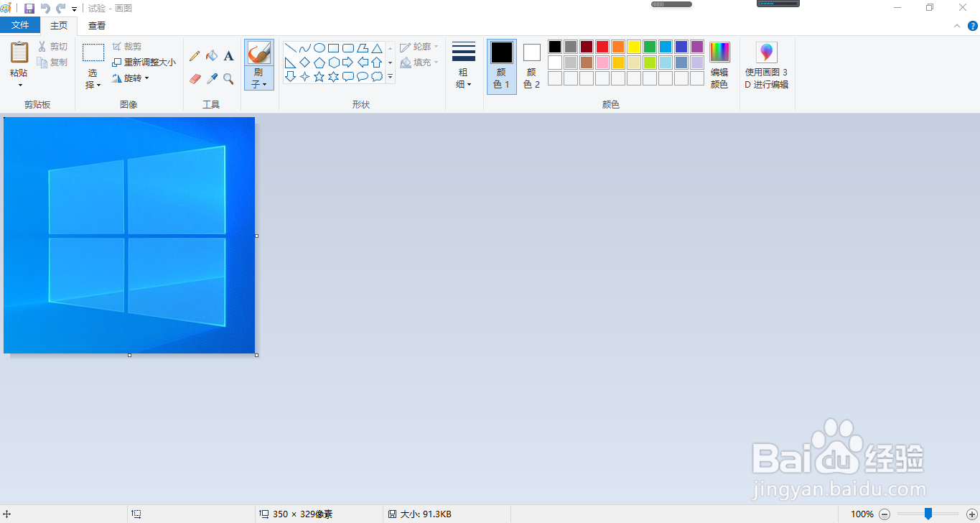The height and width of the screenshot is (523, 980).
Task: Click the rectangular selection (选择) icon
Action: click(93, 52)
